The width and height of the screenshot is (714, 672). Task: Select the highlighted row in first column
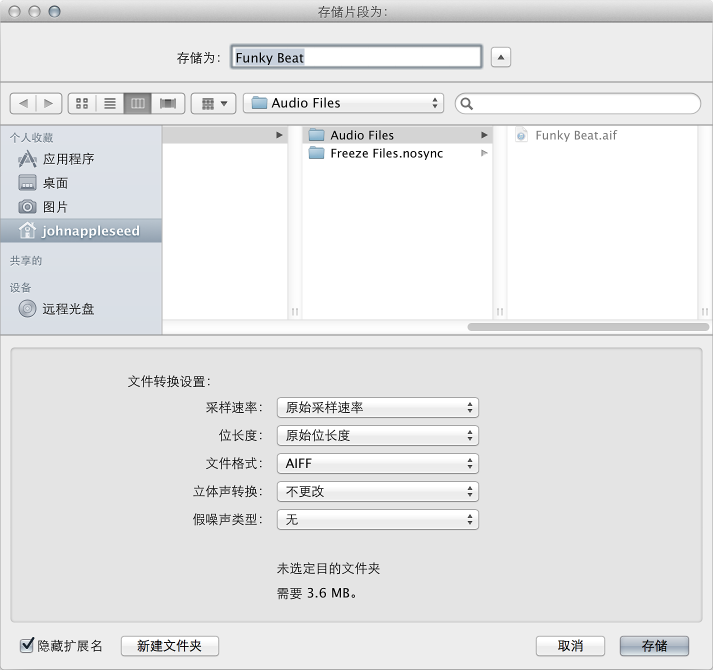(x=225, y=135)
